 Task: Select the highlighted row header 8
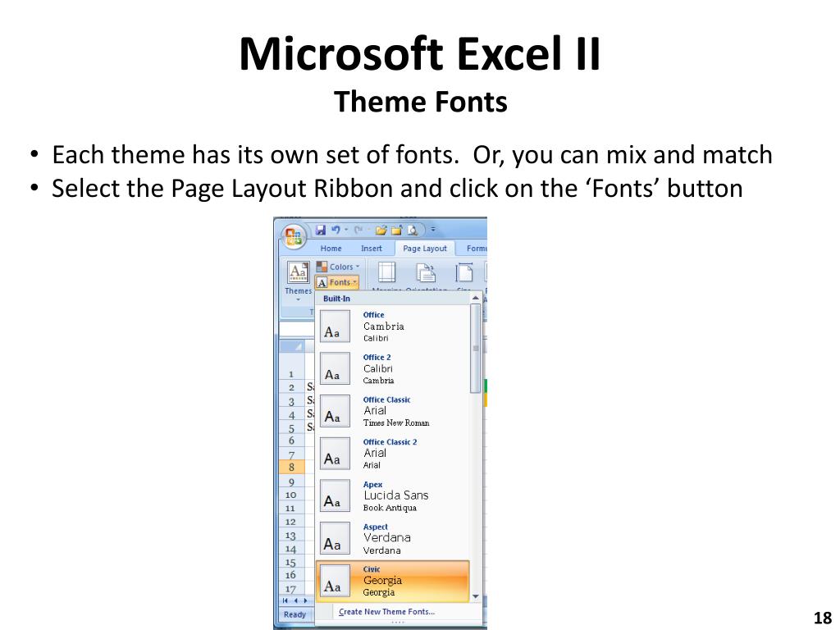[291, 467]
